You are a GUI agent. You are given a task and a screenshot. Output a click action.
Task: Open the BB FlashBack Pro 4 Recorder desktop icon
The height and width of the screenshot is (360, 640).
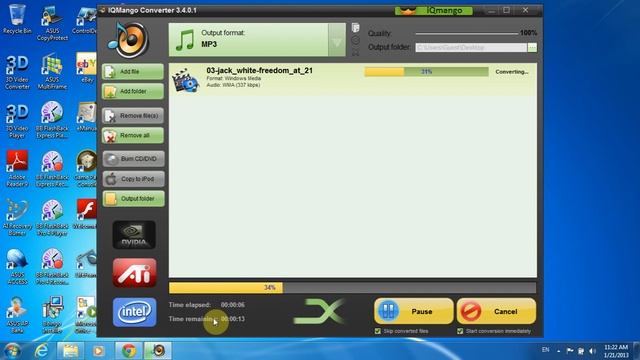52,267
